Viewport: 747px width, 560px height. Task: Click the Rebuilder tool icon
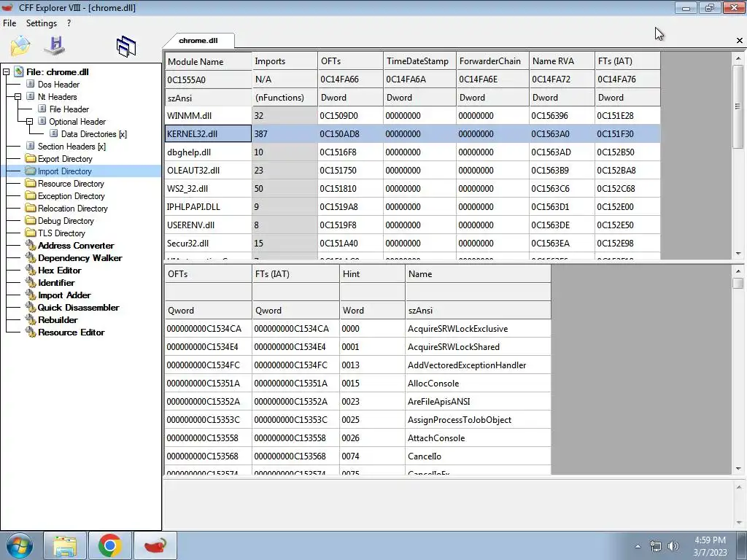[31, 319]
